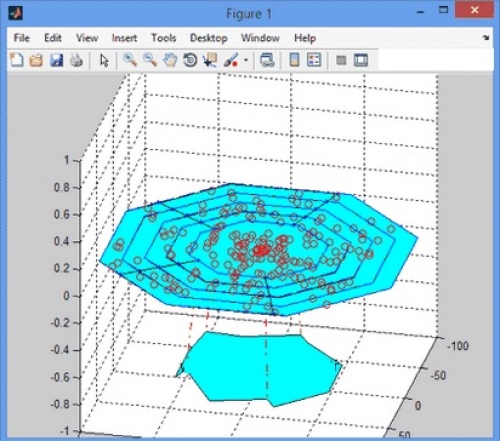Enable the Rotate 3D tool

click(190, 60)
